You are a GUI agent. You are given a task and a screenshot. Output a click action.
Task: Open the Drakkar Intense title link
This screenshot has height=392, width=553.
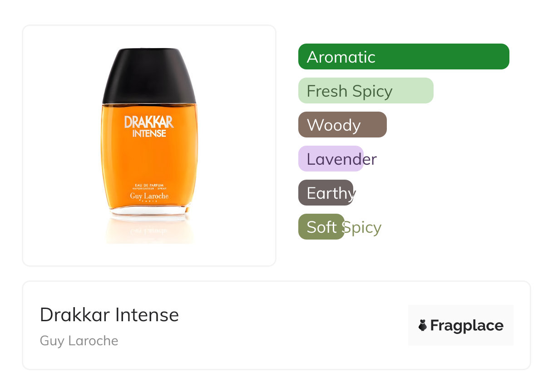point(109,315)
